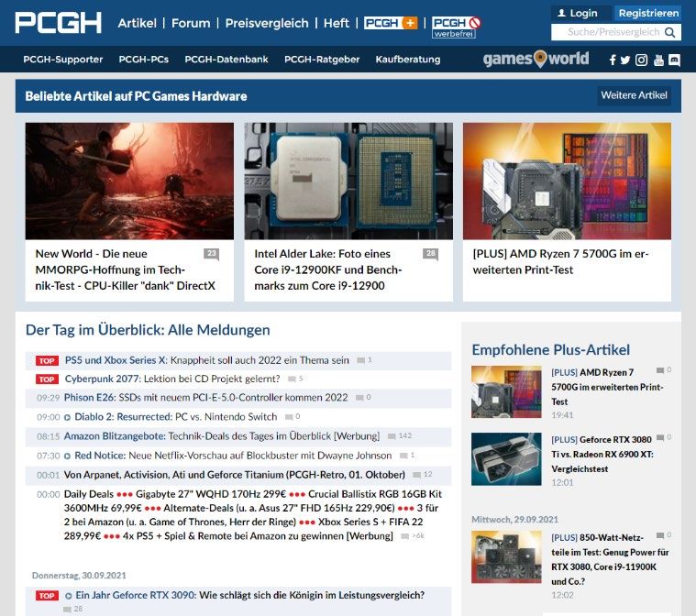Click the comment icon on the Ryzen 7 5700G plus article

[660, 370]
